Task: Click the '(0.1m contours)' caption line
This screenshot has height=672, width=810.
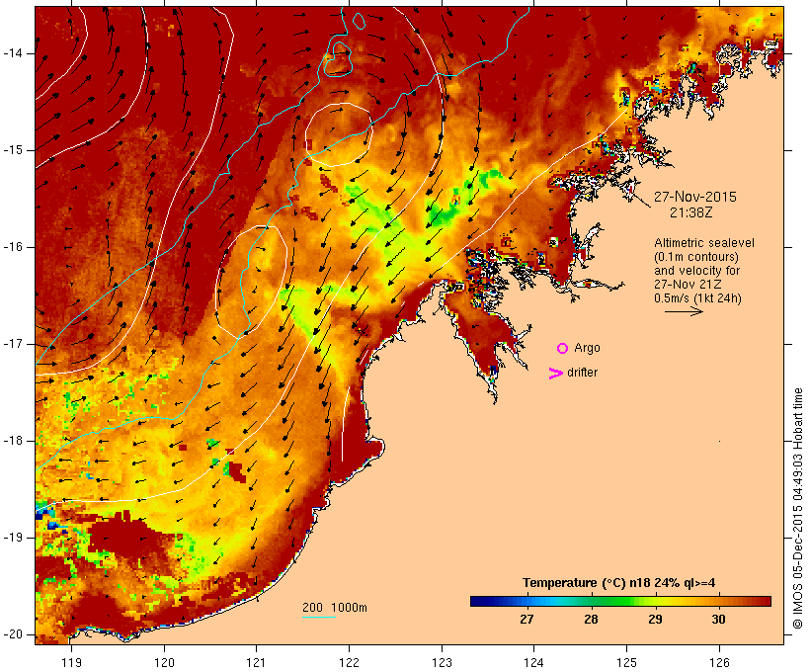Action: pos(696,257)
